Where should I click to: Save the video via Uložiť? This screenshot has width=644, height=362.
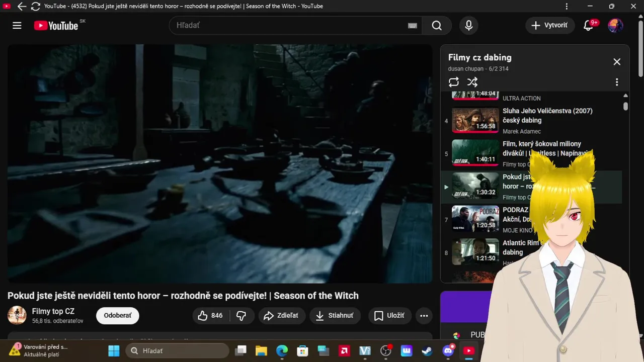coord(389,316)
